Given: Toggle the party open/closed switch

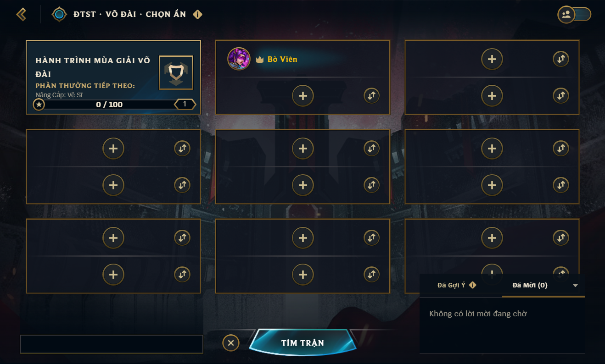Looking at the screenshot, I should click(x=574, y=14).
